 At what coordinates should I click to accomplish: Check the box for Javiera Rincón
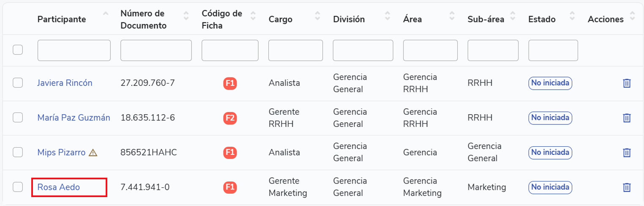18,83
